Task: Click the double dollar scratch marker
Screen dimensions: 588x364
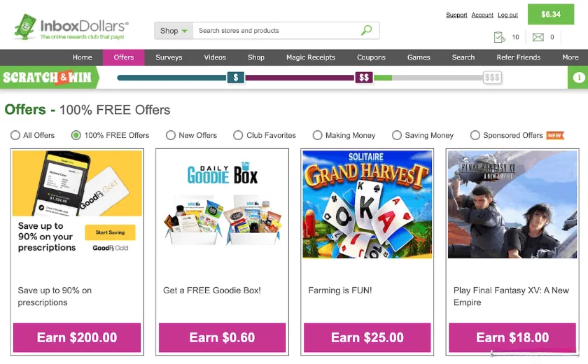Action: 364,78
